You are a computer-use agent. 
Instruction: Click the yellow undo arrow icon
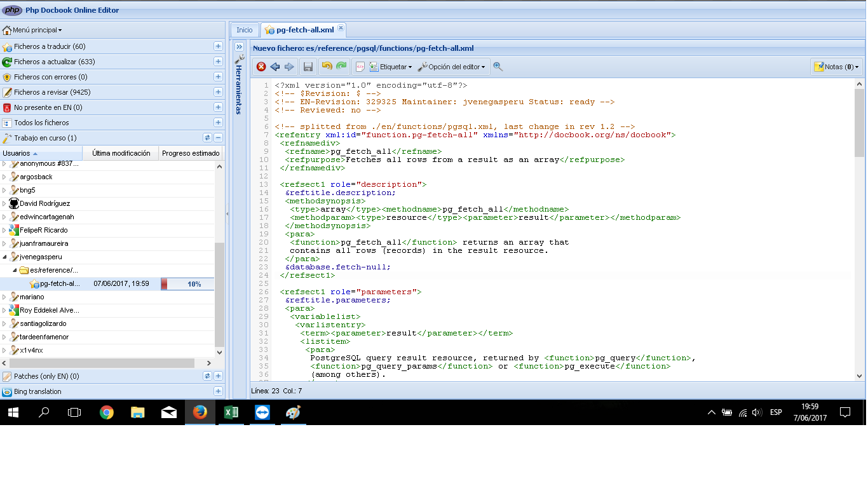click(327, 67)
